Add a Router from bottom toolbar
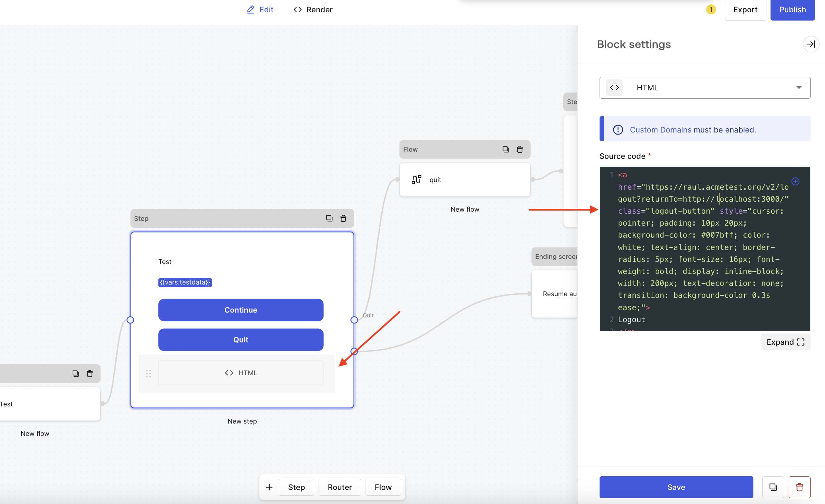This screenshot has height=504, width=825. [x=340, y=487]
